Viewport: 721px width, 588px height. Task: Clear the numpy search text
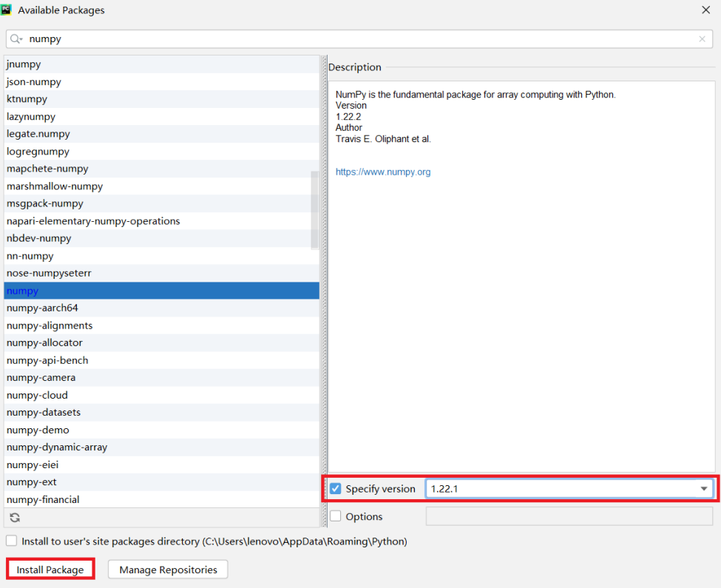[x=702, y=39]
